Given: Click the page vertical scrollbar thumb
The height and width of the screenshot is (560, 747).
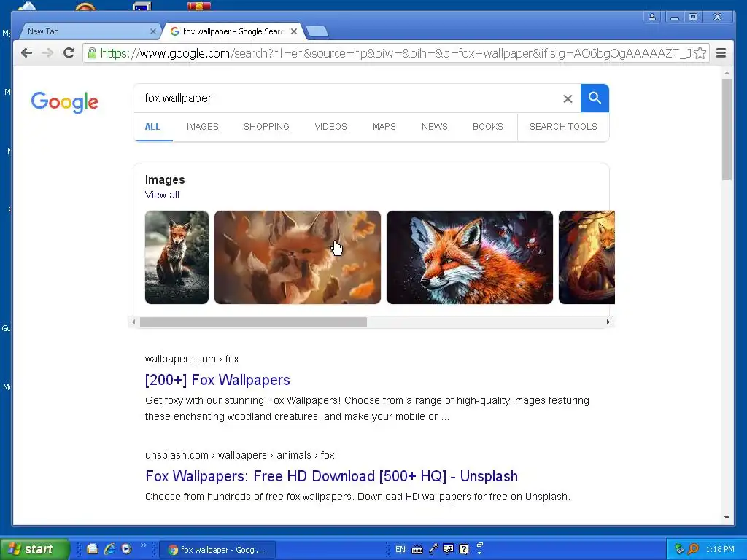Looking at the screenshot, I should (x=727, y=129).
